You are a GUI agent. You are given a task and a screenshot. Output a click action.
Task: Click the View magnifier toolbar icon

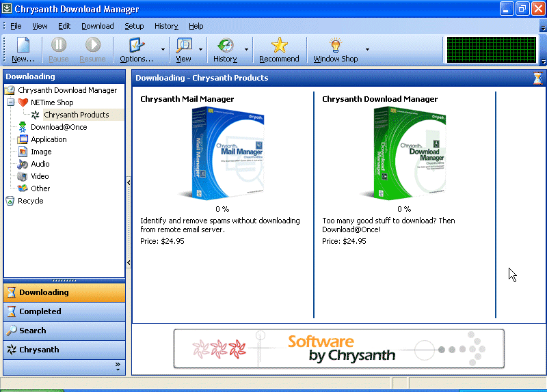pos(183,46)
